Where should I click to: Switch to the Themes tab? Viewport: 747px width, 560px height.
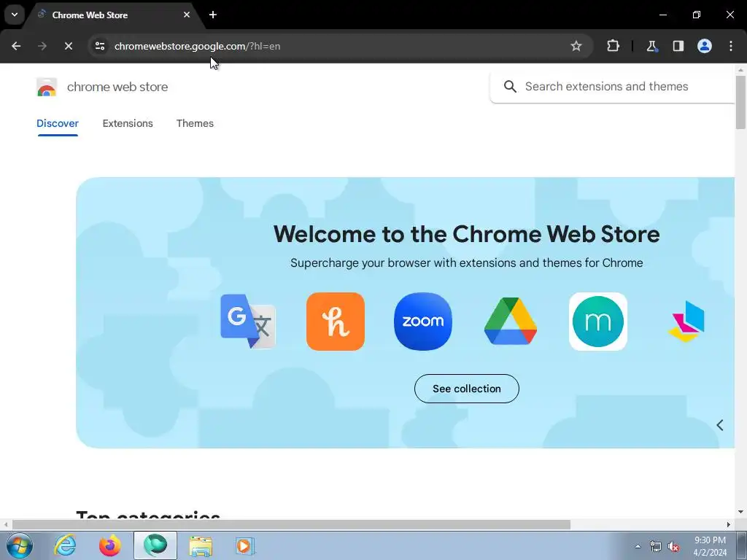click(x=195, y=123)
